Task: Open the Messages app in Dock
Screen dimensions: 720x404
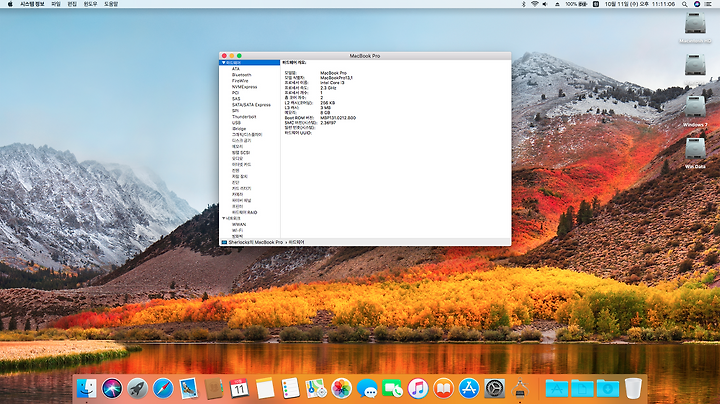Action: coord(367,388)
